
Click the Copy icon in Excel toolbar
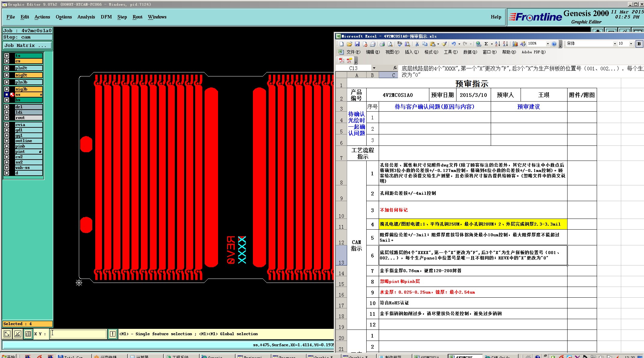425,44
